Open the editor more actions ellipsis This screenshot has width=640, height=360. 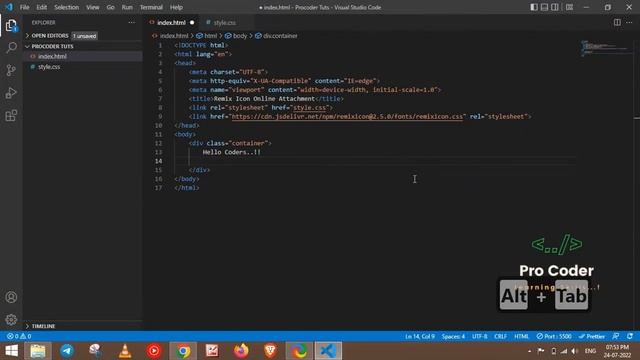click(x=629, y=22)
